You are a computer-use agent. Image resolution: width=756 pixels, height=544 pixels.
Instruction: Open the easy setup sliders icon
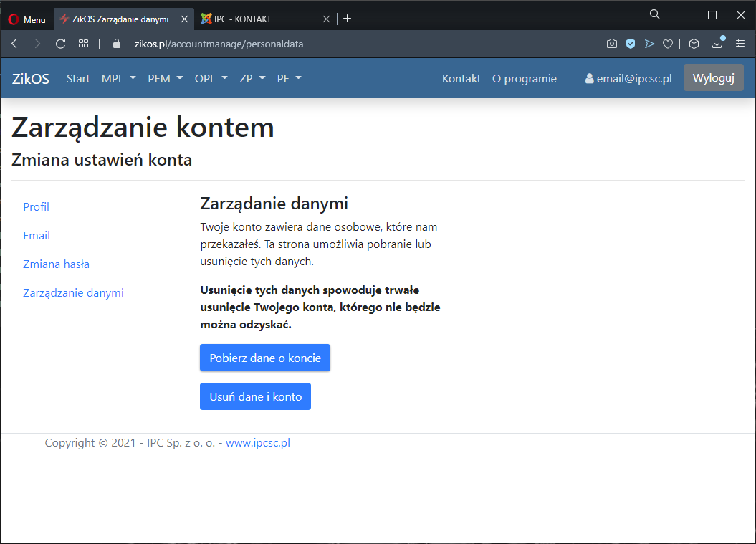[740, 44]
